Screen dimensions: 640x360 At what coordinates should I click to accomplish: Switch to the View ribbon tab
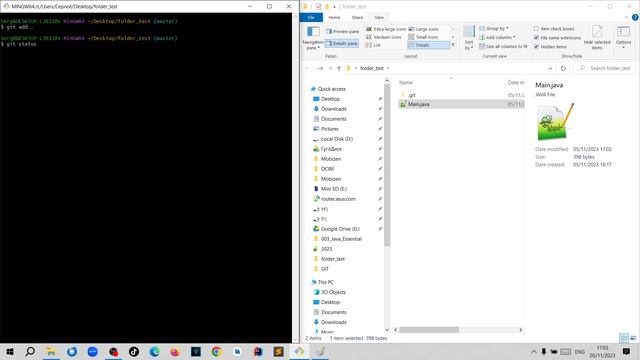(x=379, y=17)
